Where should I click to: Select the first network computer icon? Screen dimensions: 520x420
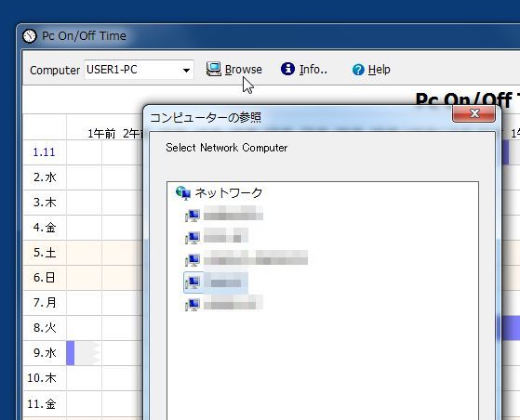point(193,216)
